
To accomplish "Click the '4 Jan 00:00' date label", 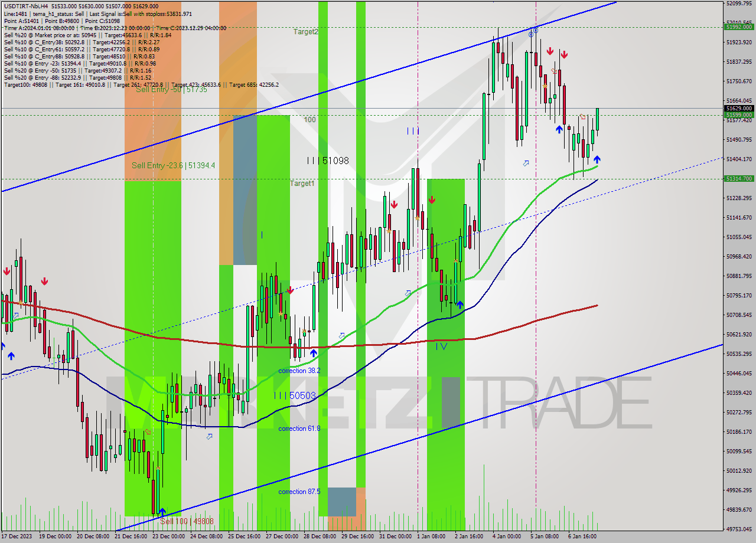I will click(x=507, y=537).
